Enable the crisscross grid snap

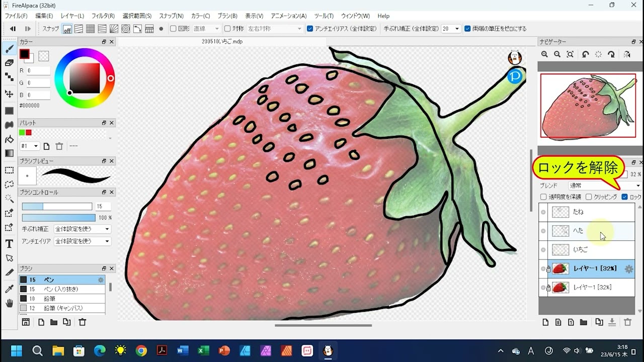91,29
